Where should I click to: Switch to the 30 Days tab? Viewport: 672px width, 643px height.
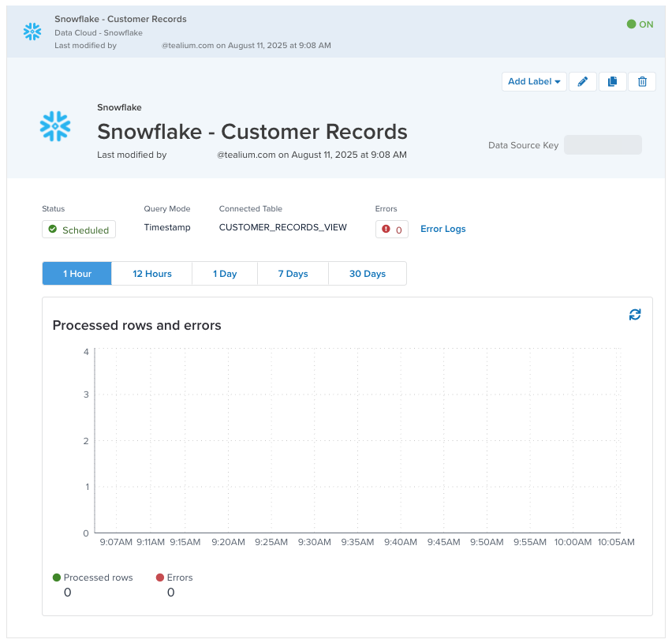[368, 274]
